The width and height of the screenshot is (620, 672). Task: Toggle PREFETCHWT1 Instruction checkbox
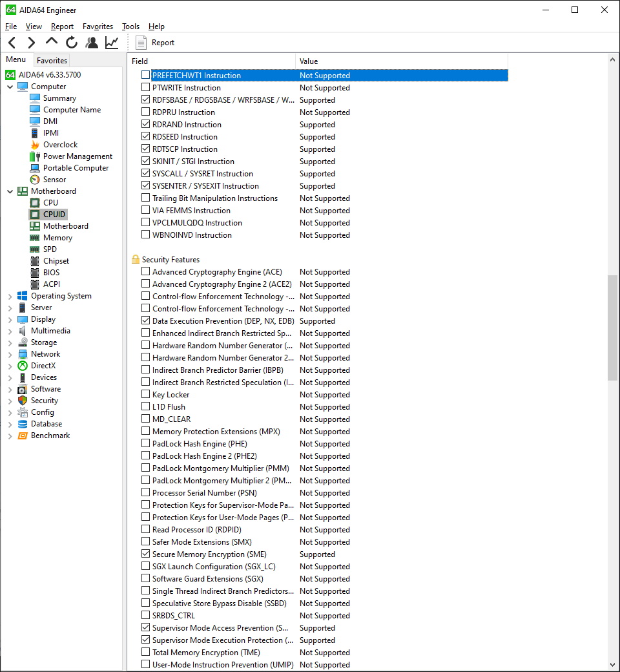point(146,75)
